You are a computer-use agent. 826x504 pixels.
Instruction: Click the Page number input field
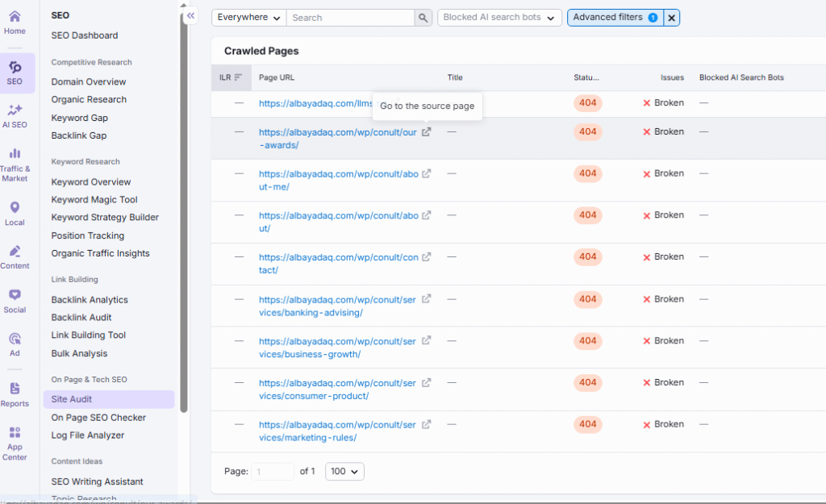273,471
